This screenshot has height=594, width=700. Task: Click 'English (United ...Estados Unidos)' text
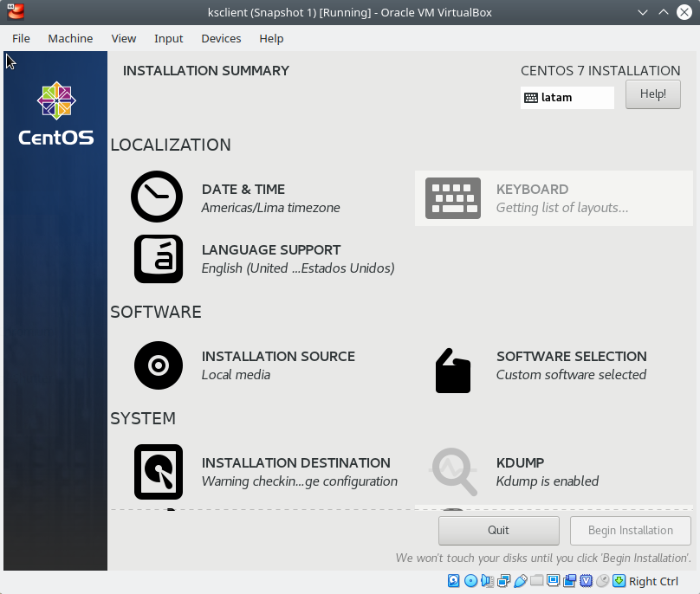298,268
